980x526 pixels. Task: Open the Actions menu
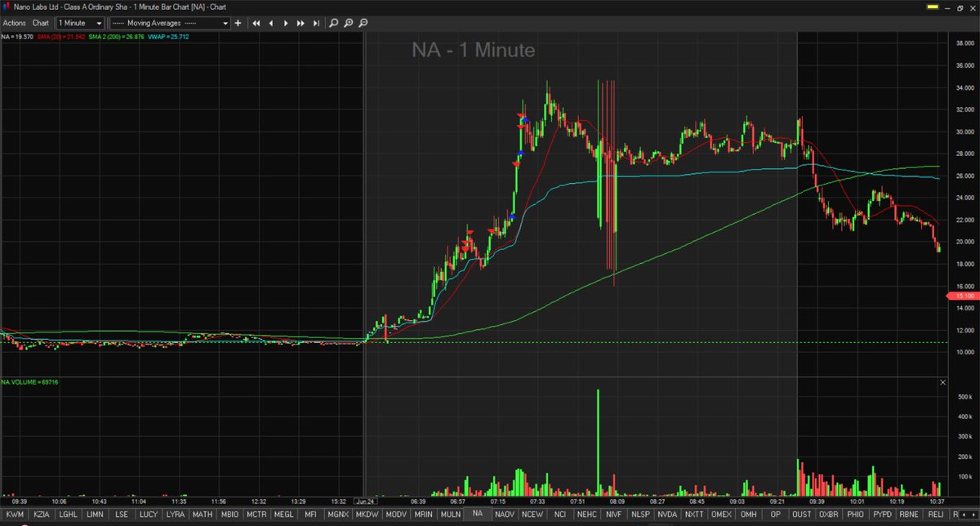(x=15, y=24)
